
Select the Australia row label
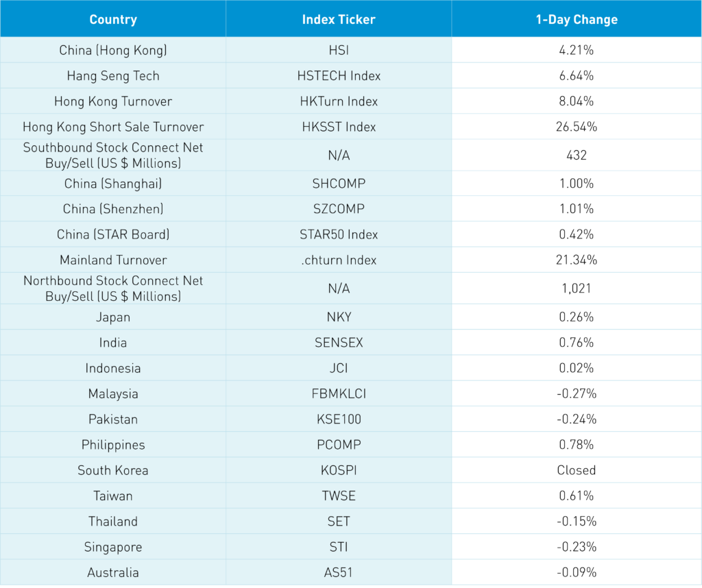(113, 572)
